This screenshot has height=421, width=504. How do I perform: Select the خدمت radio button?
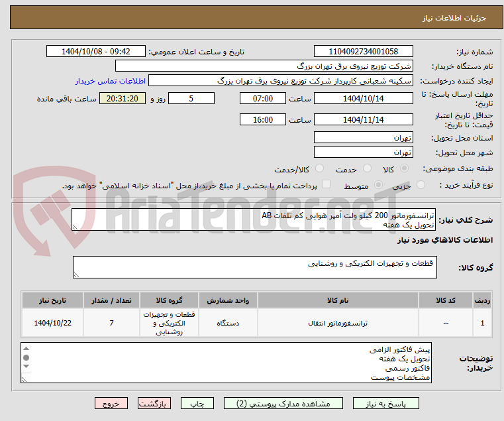[367, 168]
